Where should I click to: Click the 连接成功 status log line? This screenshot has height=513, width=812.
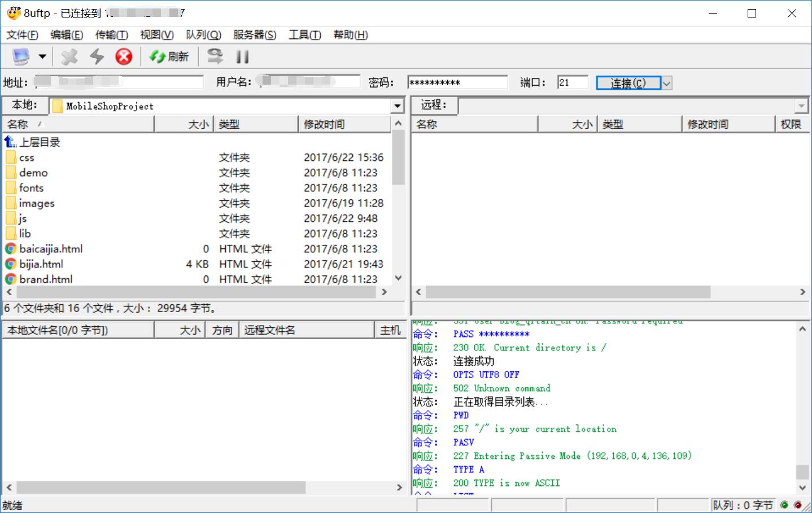(x=473, y=361)
